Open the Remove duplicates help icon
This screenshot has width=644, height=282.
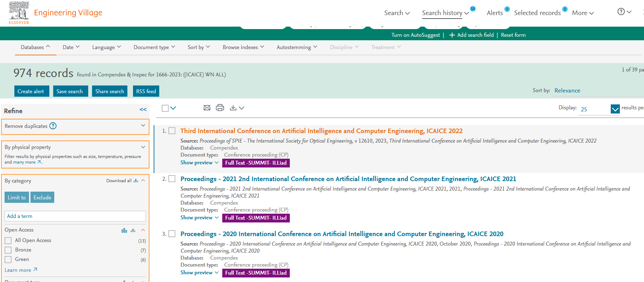tap(53, 126)
